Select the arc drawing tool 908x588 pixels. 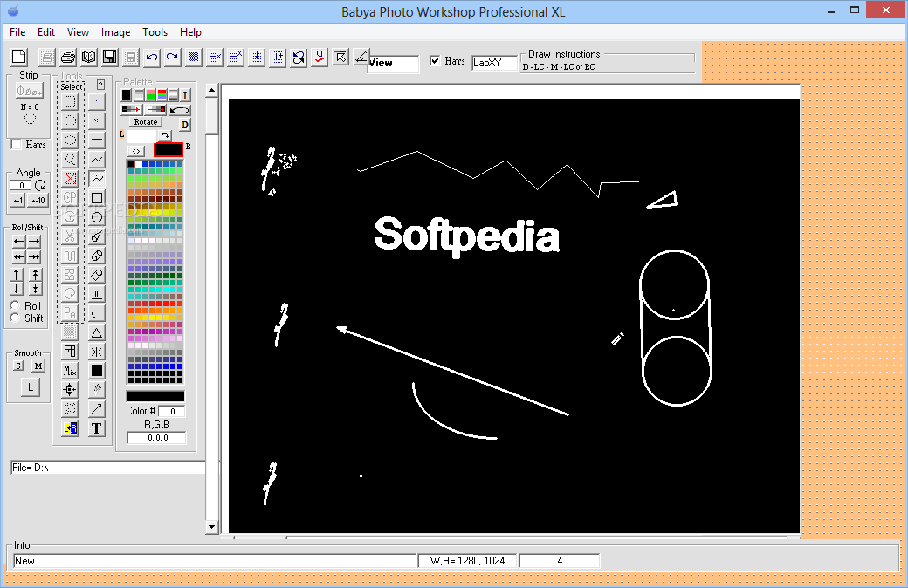point(97,314)
